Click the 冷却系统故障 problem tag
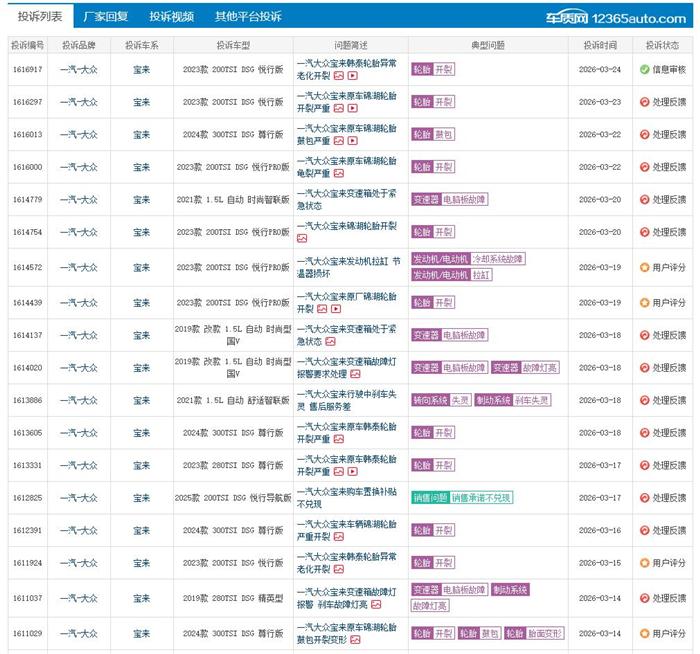 [497, 259]
